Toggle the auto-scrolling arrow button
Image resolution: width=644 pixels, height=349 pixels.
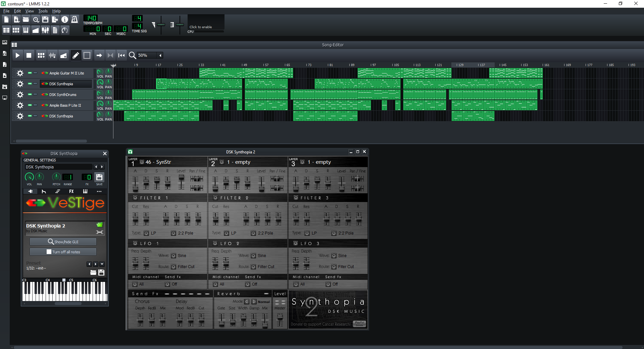(x=99, y=55)
